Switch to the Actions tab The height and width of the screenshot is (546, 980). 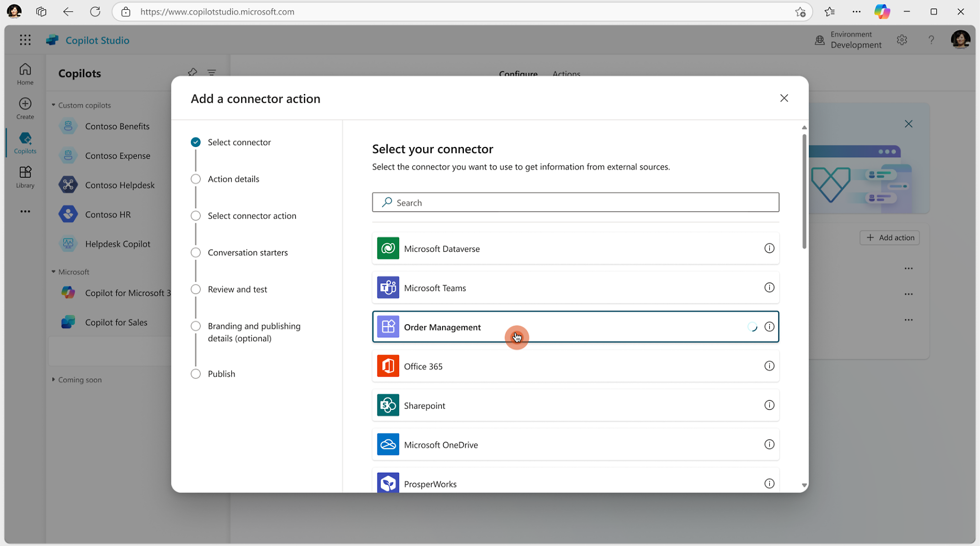pos(566,74)
